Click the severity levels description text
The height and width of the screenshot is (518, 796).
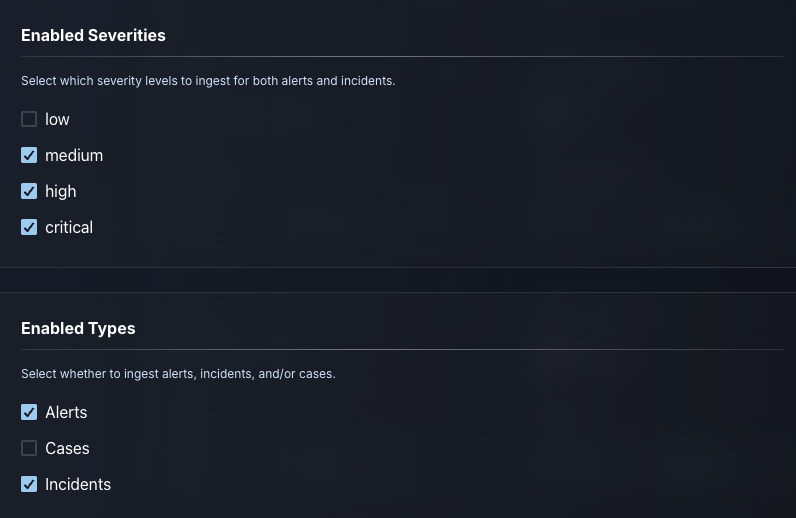(x=208, y=81)
